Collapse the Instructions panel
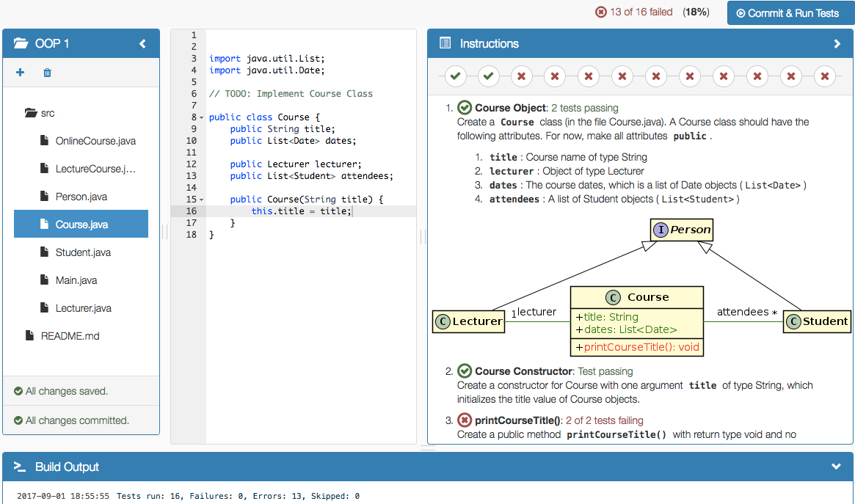Viewport: 855px width, 504px height. point(837,43)
